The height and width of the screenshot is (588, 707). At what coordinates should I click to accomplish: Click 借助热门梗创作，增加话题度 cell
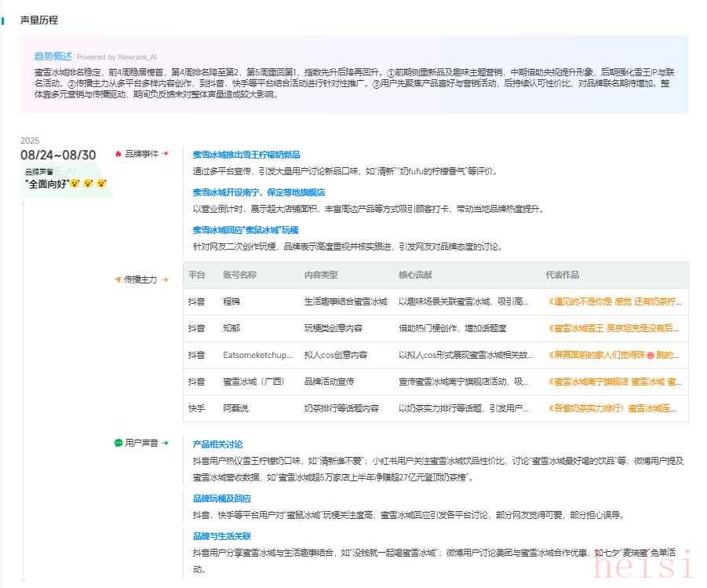click(x=452, y=328)
